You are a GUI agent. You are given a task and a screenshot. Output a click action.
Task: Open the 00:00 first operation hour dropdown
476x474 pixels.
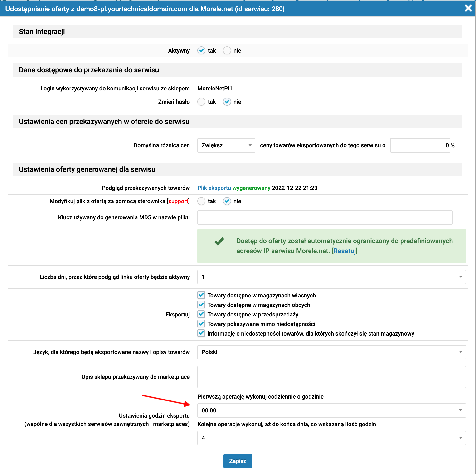(x=331, y=410)
